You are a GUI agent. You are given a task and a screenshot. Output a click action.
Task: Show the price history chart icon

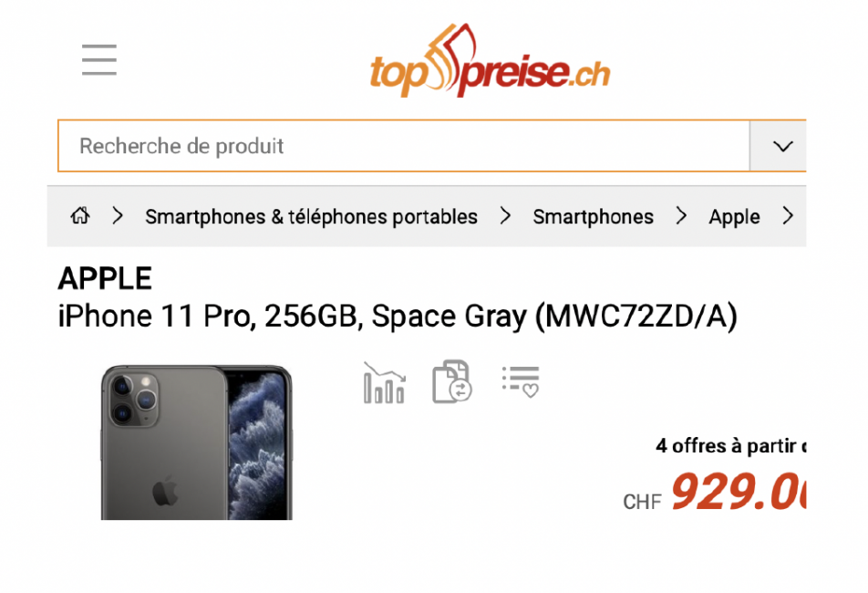click(x=384, y=382)
